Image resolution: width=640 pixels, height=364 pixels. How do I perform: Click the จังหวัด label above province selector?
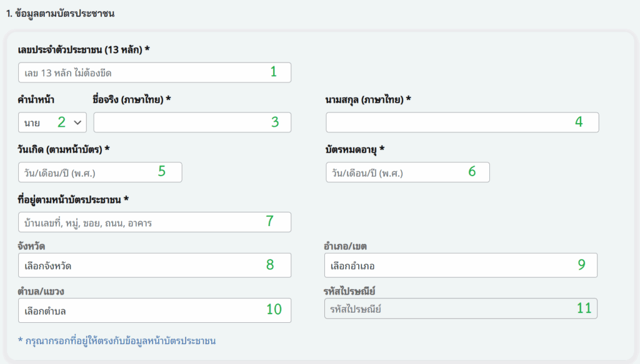click(x=31, y=245)
